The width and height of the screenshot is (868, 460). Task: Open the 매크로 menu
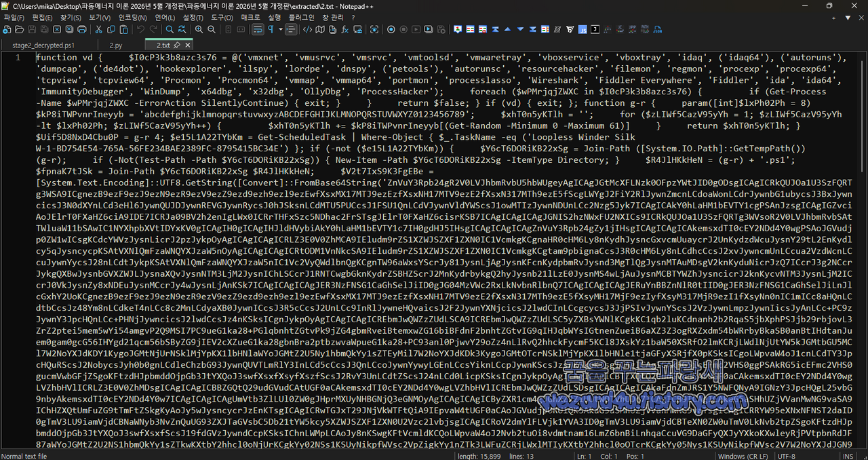coord(251,17)
